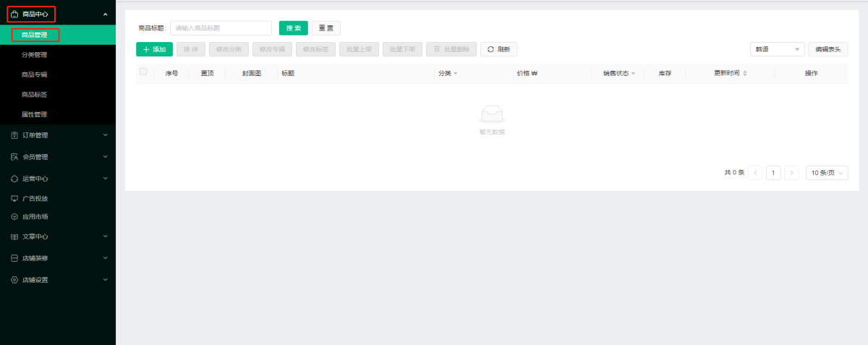The width and height of the screenshot is (868, 345).
Task: Tick the select-all checkbox in table header
Action: pyautogui.click(x=143, y=72)
